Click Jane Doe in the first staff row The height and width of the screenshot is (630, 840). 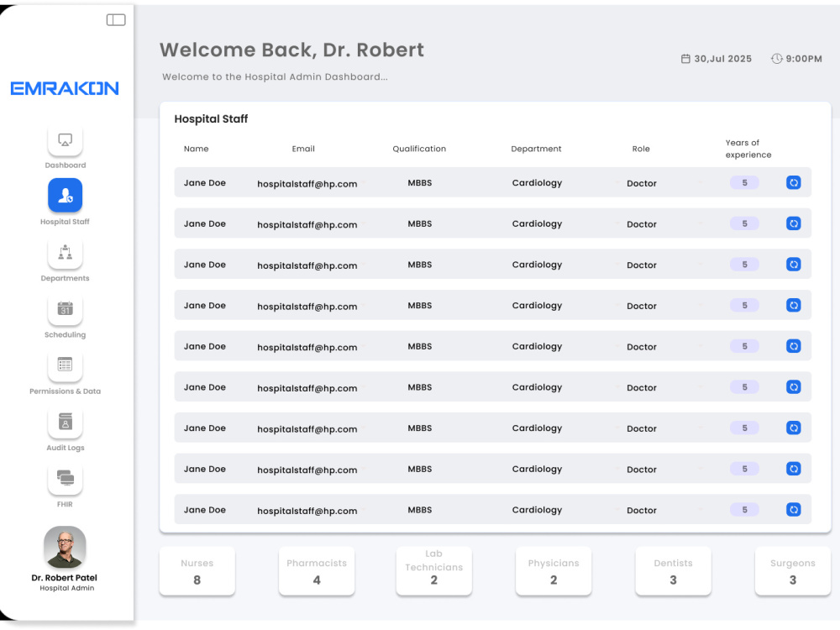[x=205, y=182]
